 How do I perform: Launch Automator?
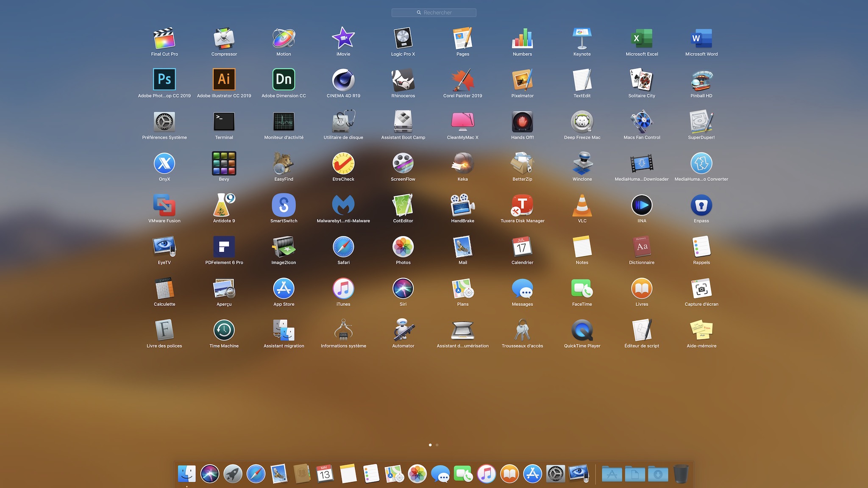coord(403,330)
